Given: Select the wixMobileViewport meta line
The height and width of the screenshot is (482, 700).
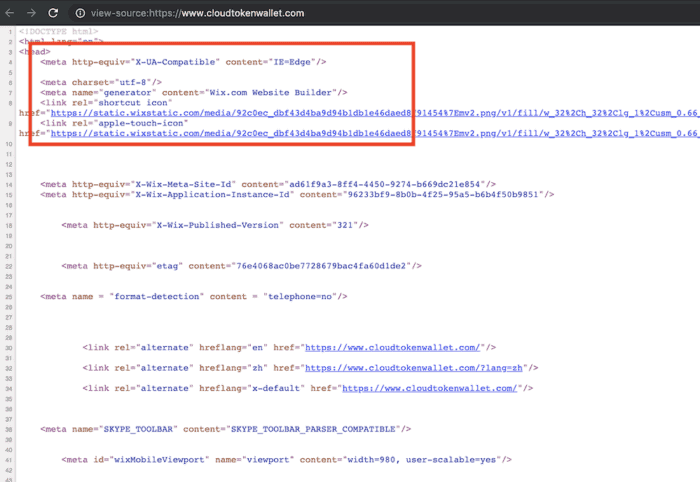Looking at the screenshot, I should coord(287,460).
